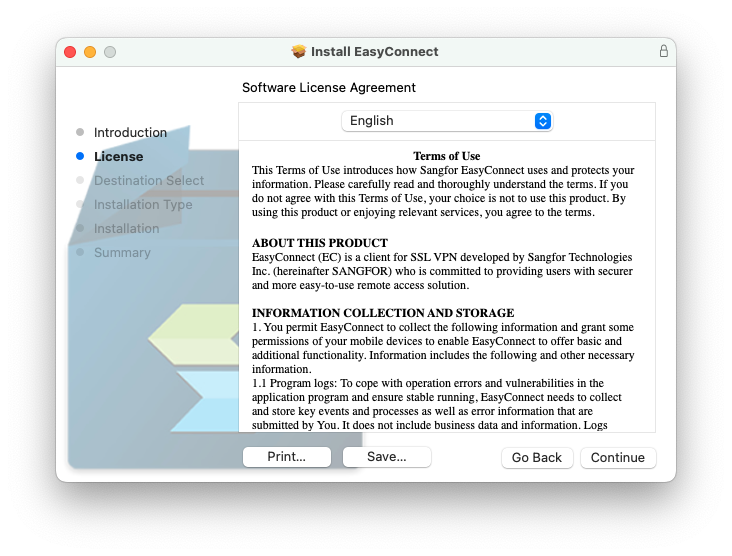This screenshot has height=556, width=732.
Task: Click the Print... button
Action: coord(287,457)
